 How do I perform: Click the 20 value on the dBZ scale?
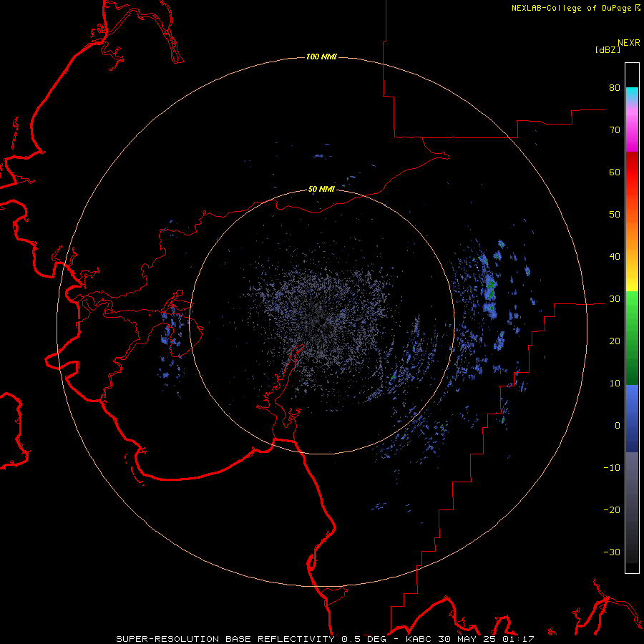coord(615,341)
